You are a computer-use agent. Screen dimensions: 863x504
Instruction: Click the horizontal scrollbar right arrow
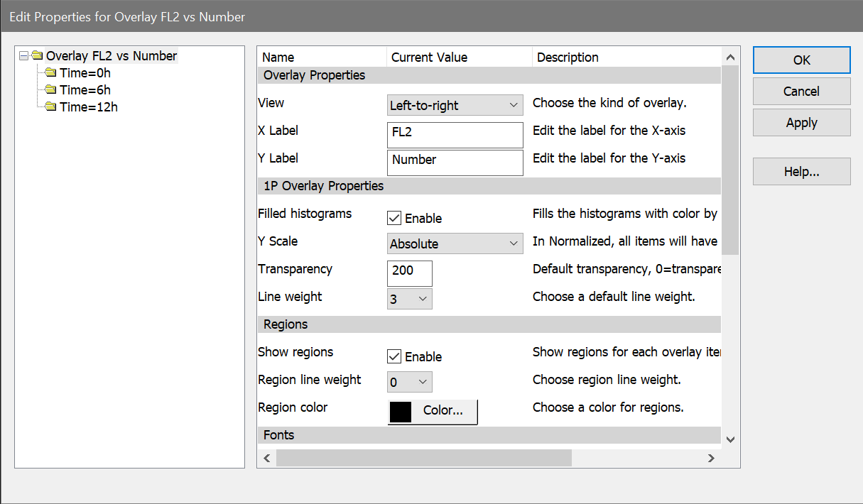710,459
